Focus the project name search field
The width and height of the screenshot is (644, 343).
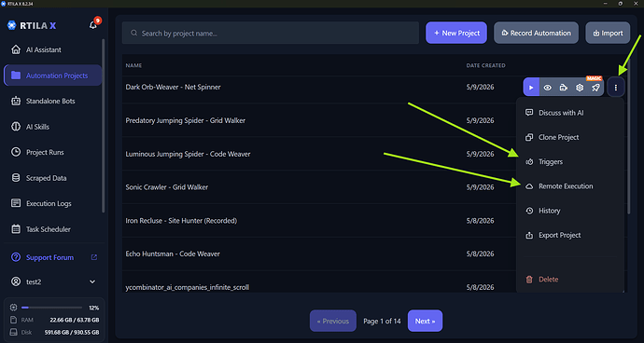271,33
